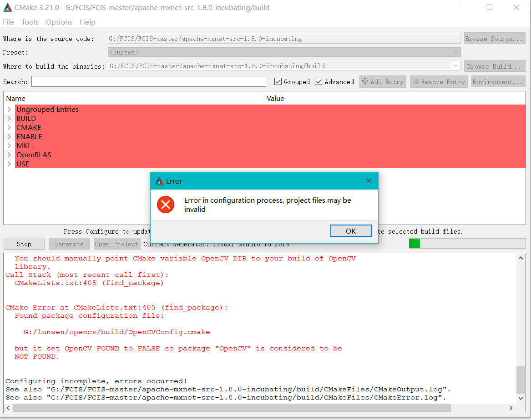Click the Value column header
Image resolution: width=531 pixels, height=420 pixels.
point(395,98)
